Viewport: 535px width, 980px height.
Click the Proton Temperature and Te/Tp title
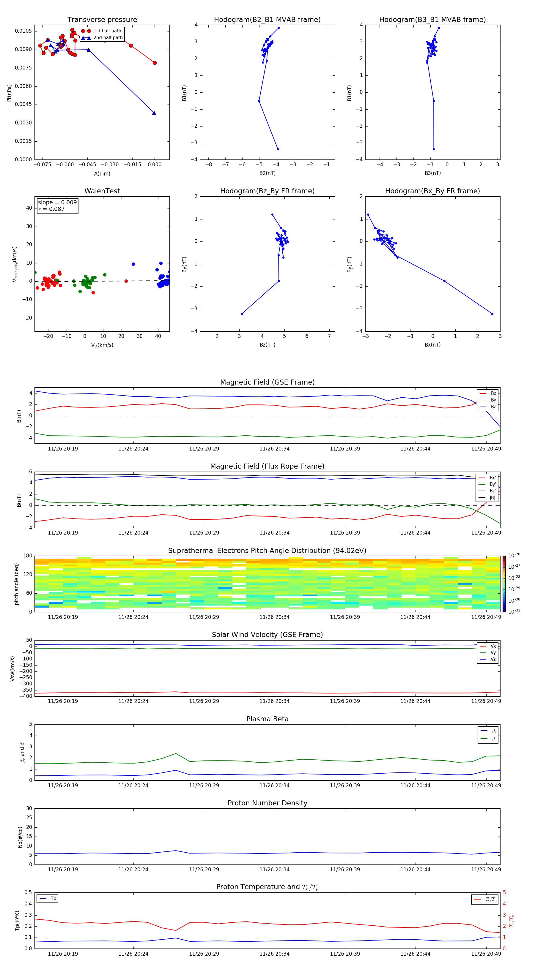[267, 887]
